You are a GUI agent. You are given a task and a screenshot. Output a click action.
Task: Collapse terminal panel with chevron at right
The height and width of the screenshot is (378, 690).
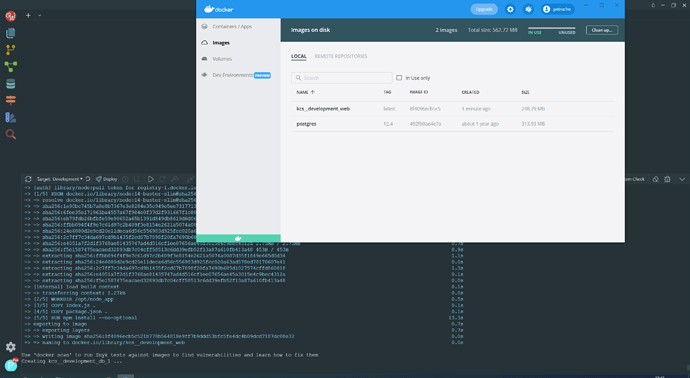(x=682, y=179)
